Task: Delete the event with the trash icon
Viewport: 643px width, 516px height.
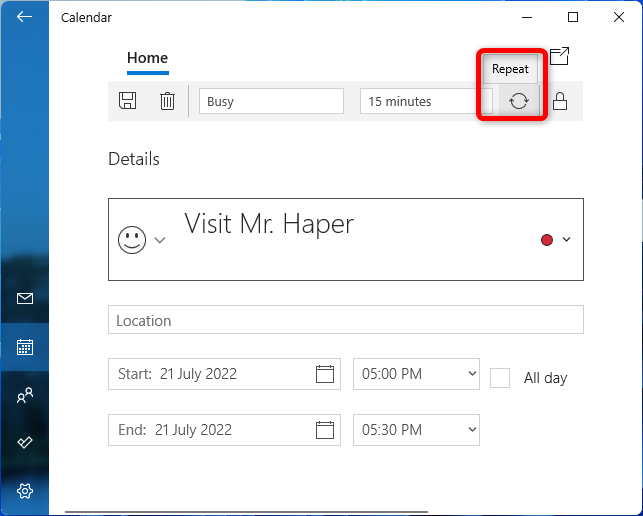Action: (x=167, y=101)
